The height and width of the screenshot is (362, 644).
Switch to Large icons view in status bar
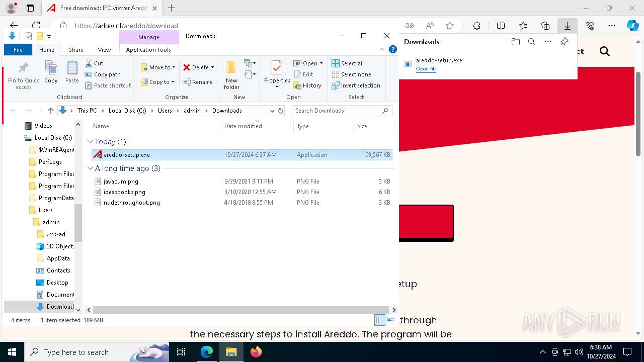[391, 320]
